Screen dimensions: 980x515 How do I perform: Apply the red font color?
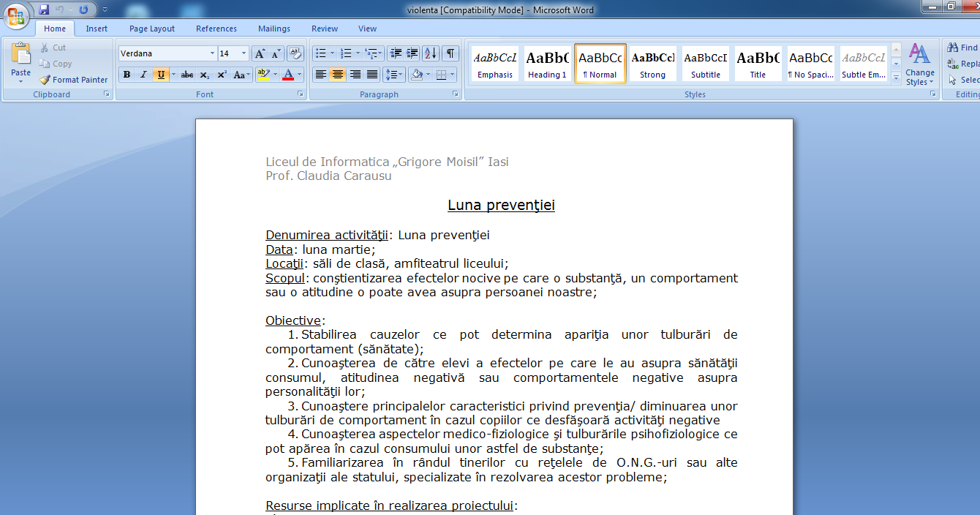288,75
